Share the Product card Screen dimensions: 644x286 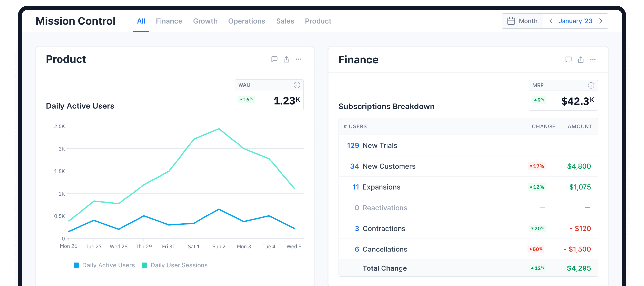pos(286,59)
